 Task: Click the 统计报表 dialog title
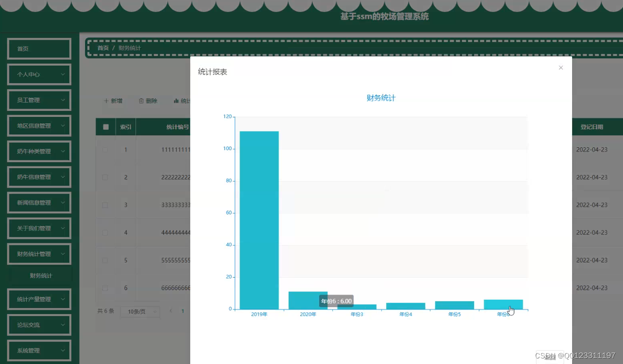pyautogui.click(x=213, y=72)
